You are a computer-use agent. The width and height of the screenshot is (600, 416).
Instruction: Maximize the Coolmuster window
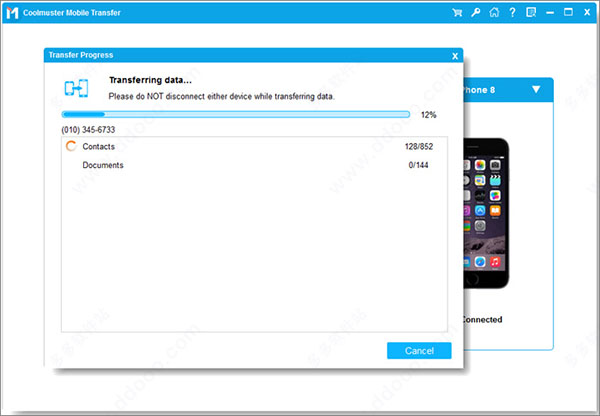568,12
